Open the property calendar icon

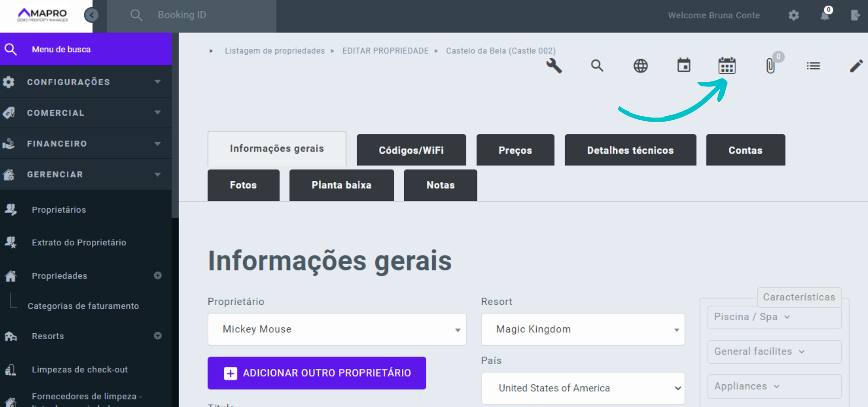tap(683, 66)
